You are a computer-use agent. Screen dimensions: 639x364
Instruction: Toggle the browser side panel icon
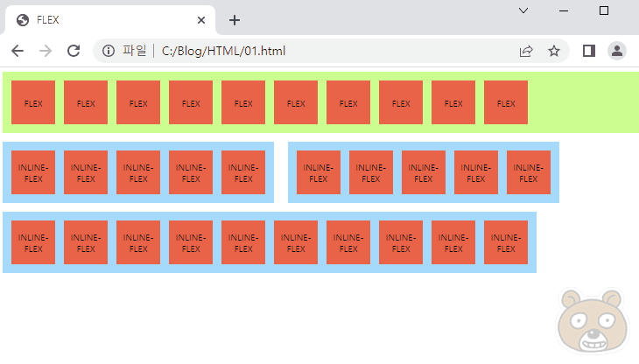click(589, 51)
